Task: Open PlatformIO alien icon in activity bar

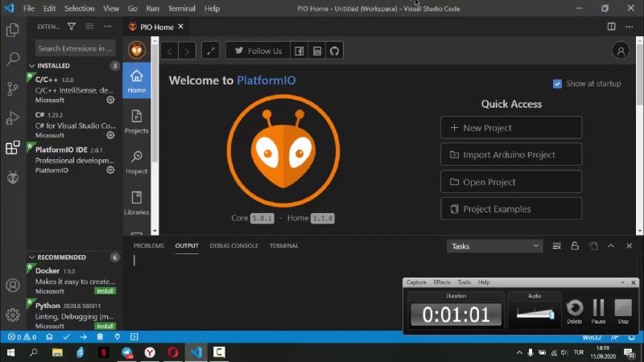Action: tap(13, 177)
